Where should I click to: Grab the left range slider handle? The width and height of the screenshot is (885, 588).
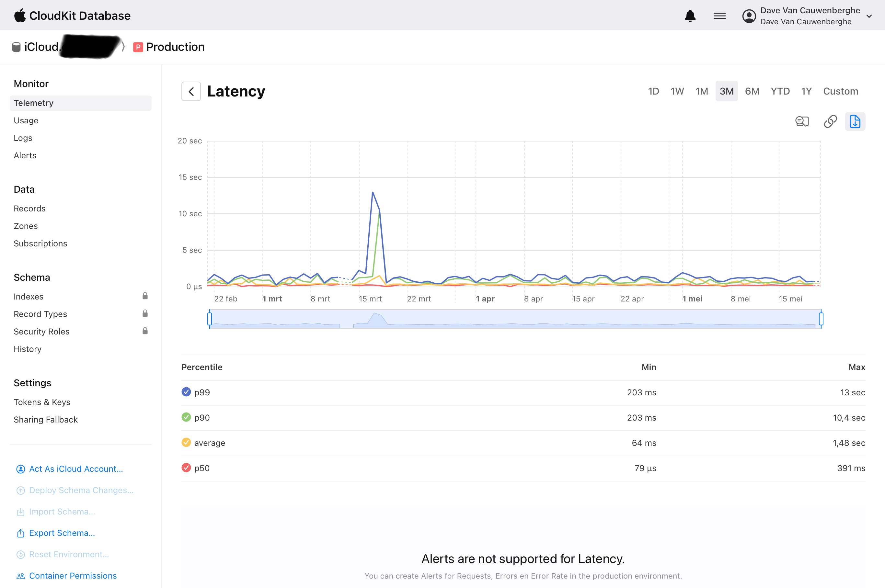[x=209, y=319]
